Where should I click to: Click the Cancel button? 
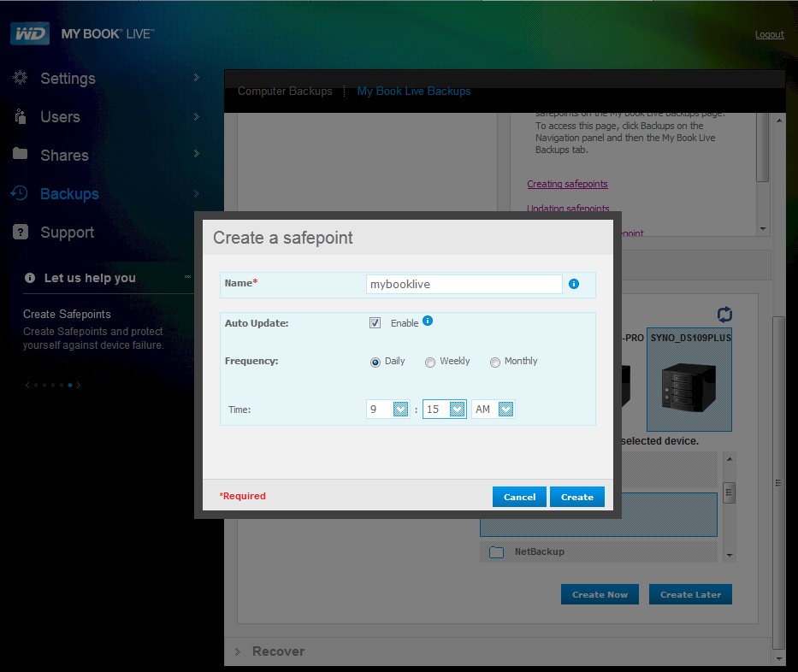coord(519,497)
